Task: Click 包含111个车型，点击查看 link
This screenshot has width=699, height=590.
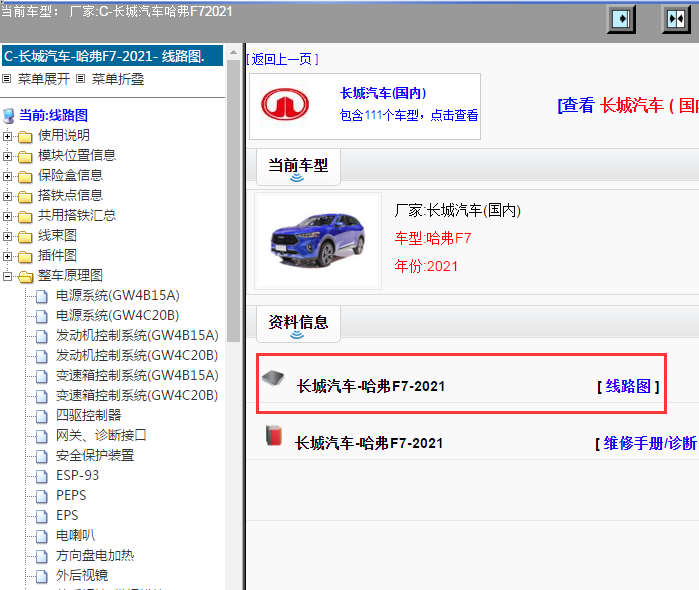Action: [x=409, y=116]
